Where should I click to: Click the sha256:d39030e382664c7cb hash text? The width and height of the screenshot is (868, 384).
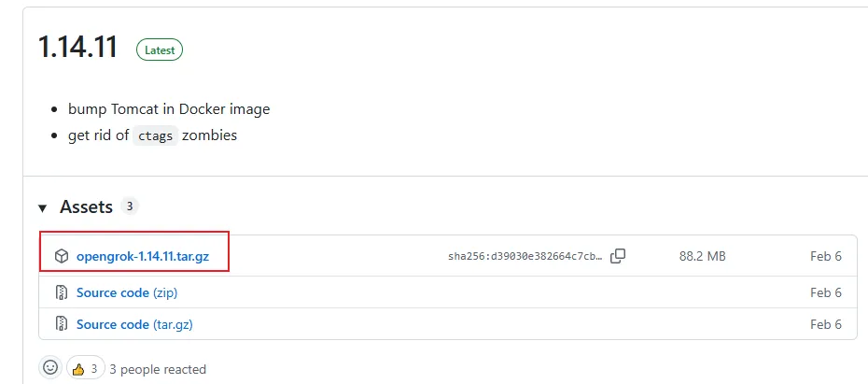click(525, 257)
